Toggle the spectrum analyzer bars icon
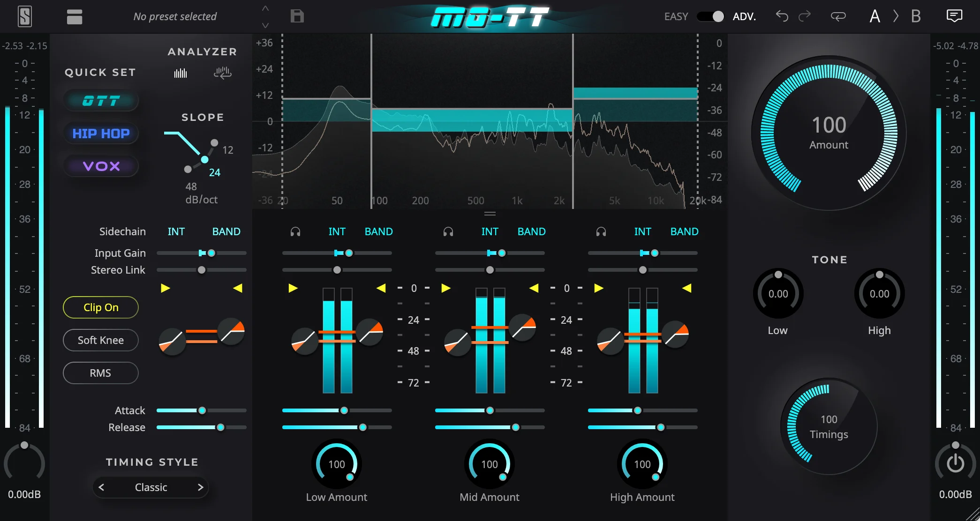Viewport: 980px width, 521px height. (x=180, y=73)
